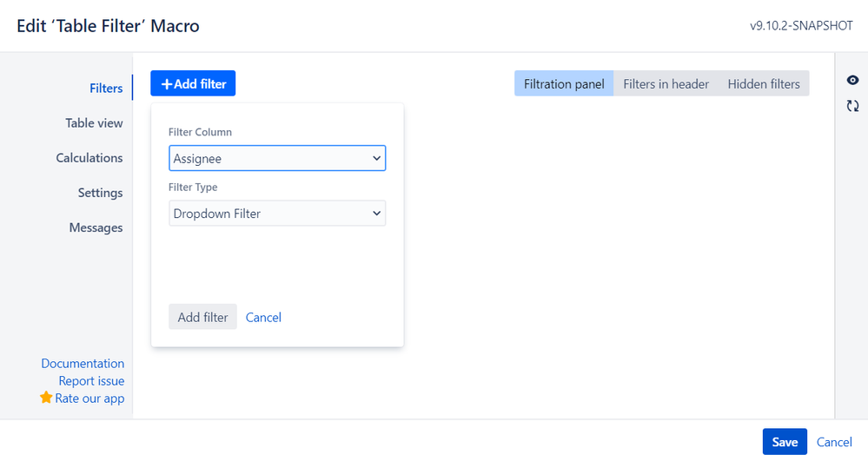Open the Filter Column dropdown
Screen dimensions: 868x461
[x=277, y=159]
